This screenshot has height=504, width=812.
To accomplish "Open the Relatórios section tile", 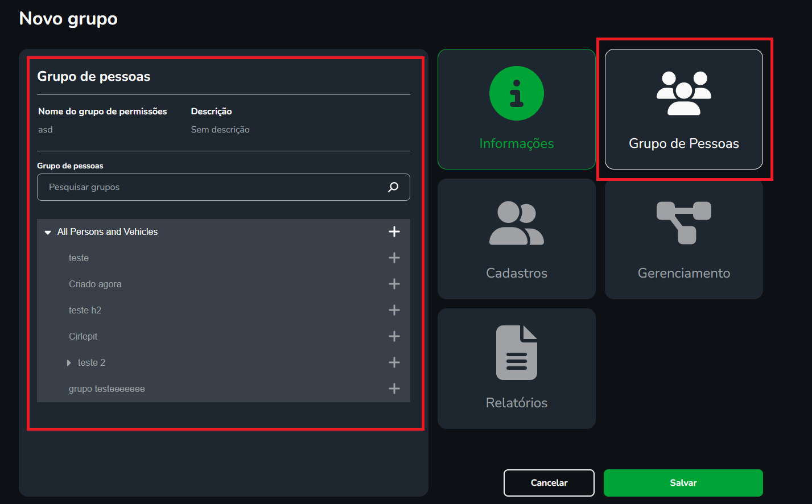I will click(x=516, y=369).
